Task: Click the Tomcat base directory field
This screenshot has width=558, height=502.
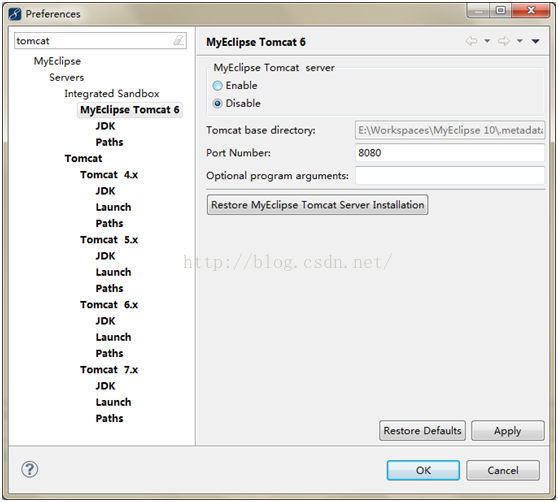Action: pos(450,130)
